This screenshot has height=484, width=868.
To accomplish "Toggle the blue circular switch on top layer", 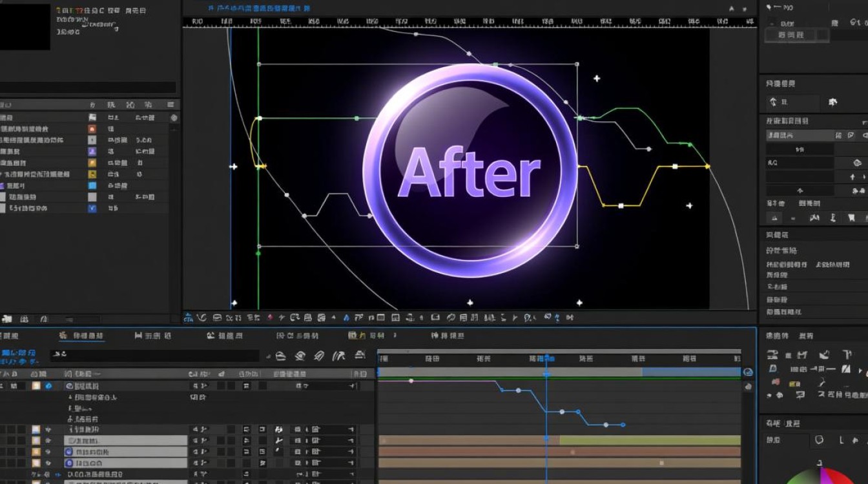I will click(48, 386).
